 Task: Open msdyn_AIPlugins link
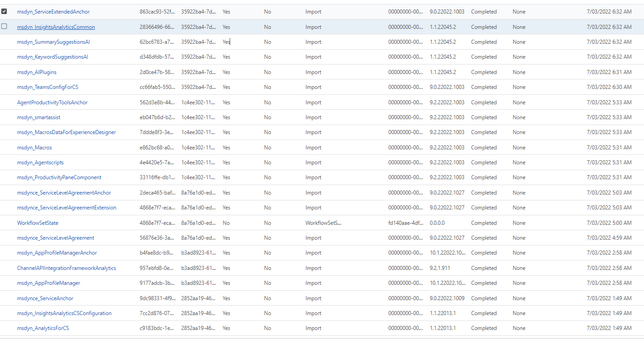(37, 72)
